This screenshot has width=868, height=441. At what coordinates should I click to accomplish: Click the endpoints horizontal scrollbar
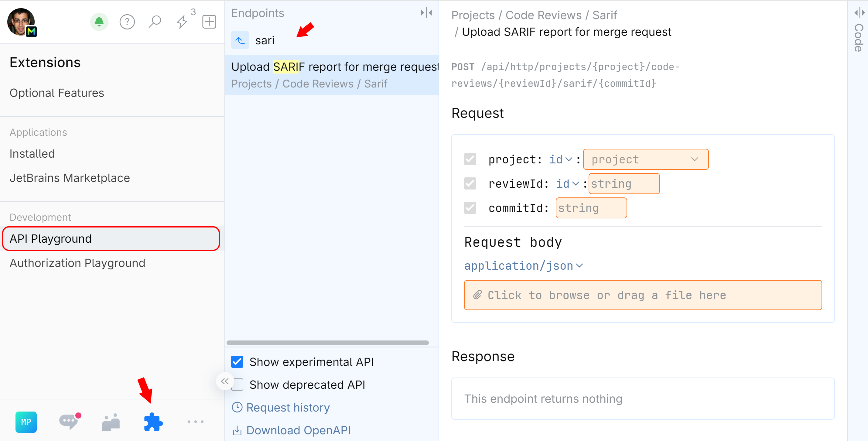(x=327, y=343)
